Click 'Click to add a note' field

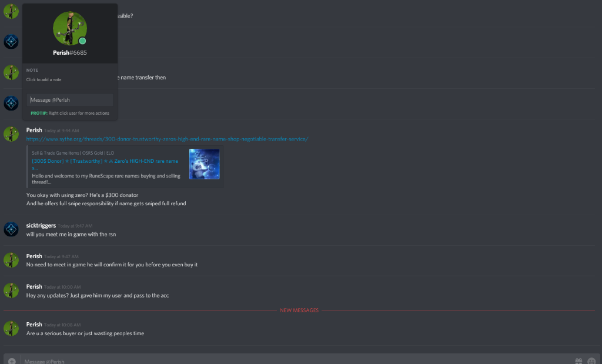(44, 79)
